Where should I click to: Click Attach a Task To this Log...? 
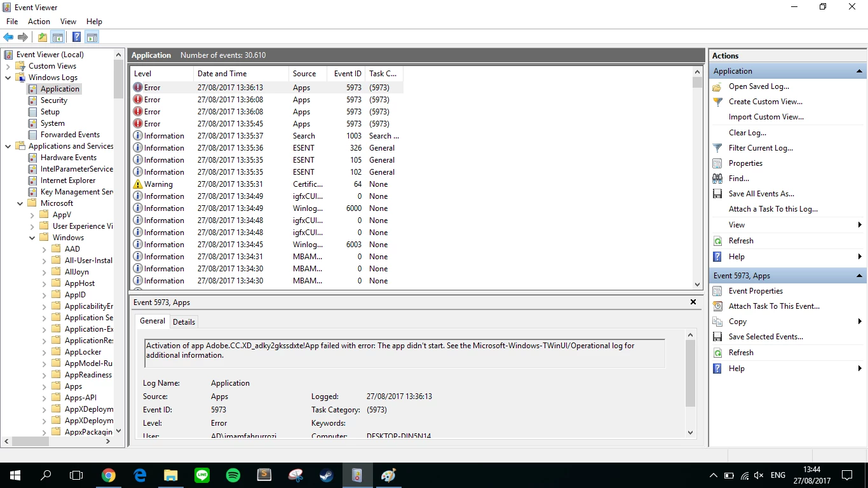tap(773, 209)
